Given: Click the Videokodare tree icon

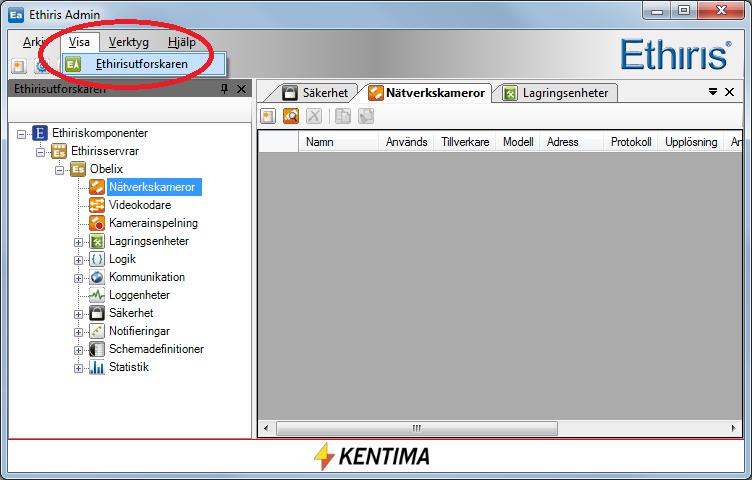Looking at the screenshot, I should click(x=97, y=205).
